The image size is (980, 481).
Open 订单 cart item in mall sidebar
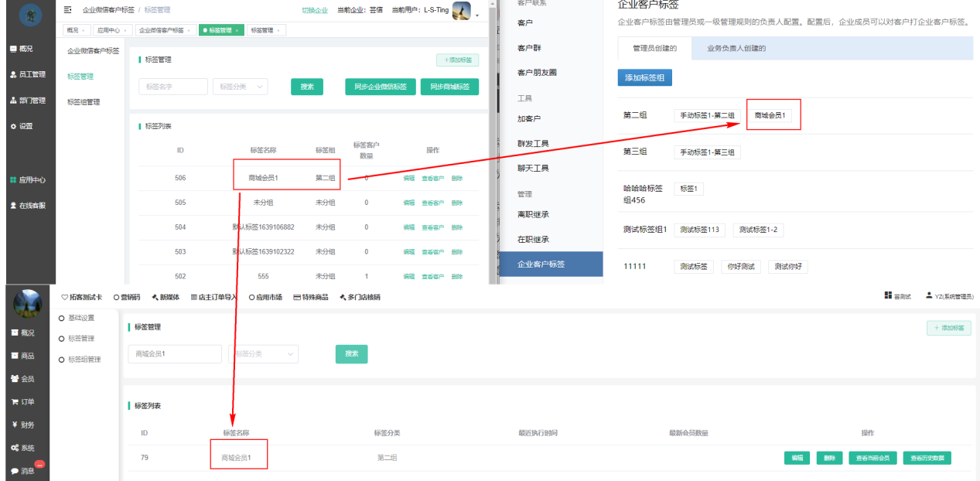coord(22,402)
